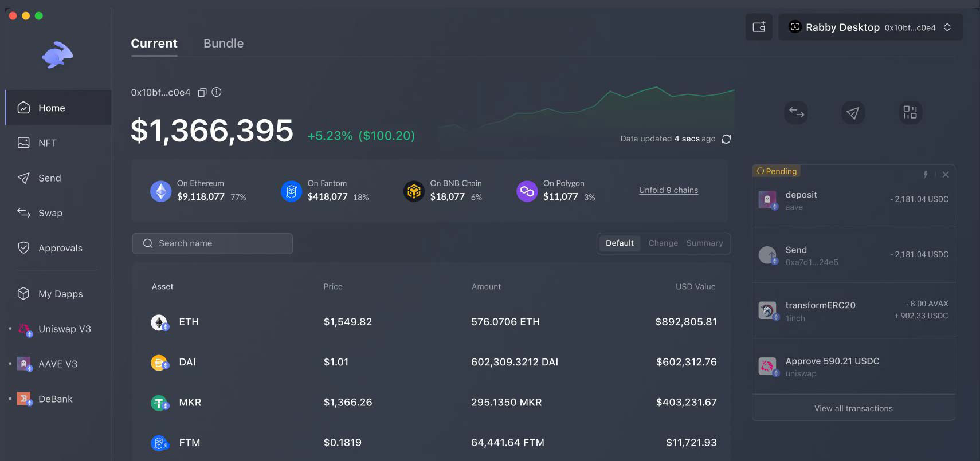Open Approvals in the sidebar
This screenshot has width=980, height=461.
tap(60, 248)
